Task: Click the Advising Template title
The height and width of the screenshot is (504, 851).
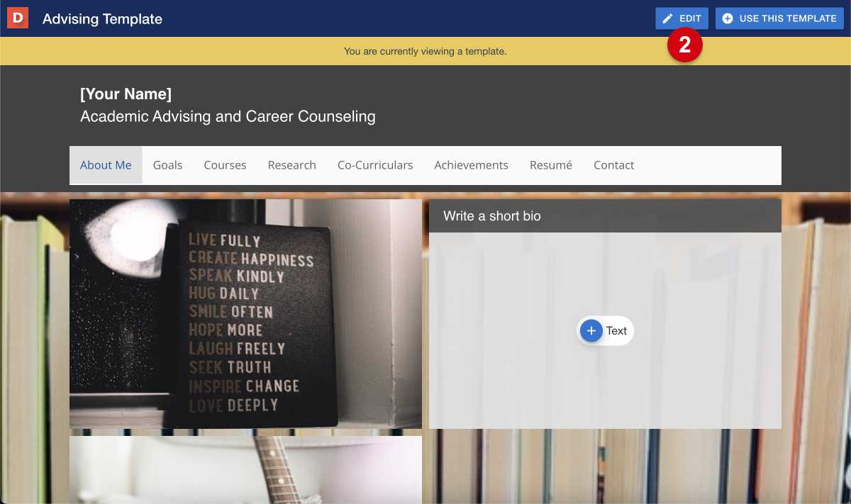Action: (x=102, y=19)
